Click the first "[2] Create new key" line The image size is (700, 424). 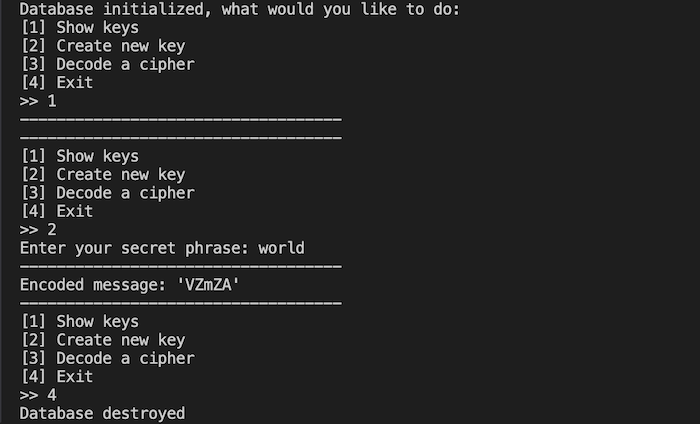point(102,45)
